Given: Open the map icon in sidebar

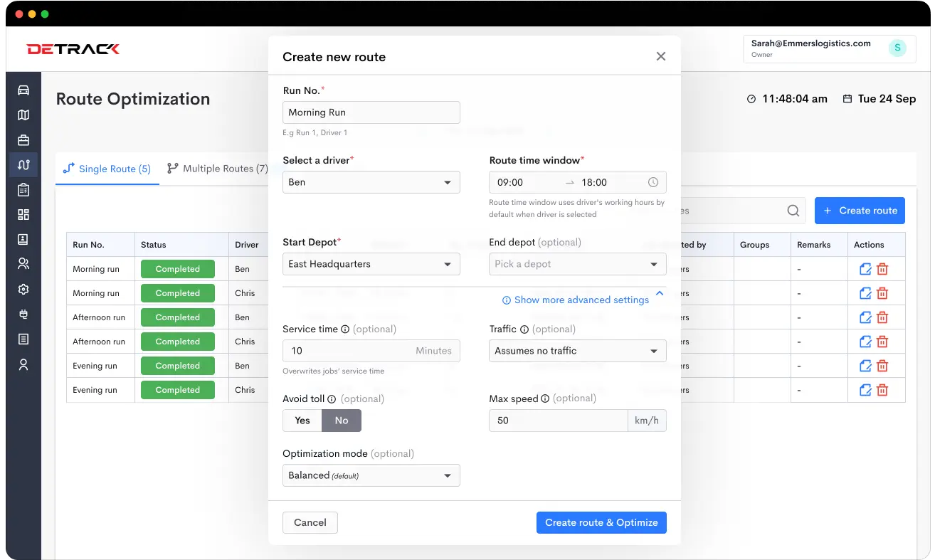Looking at the screenshot, I should coord(23,115).
